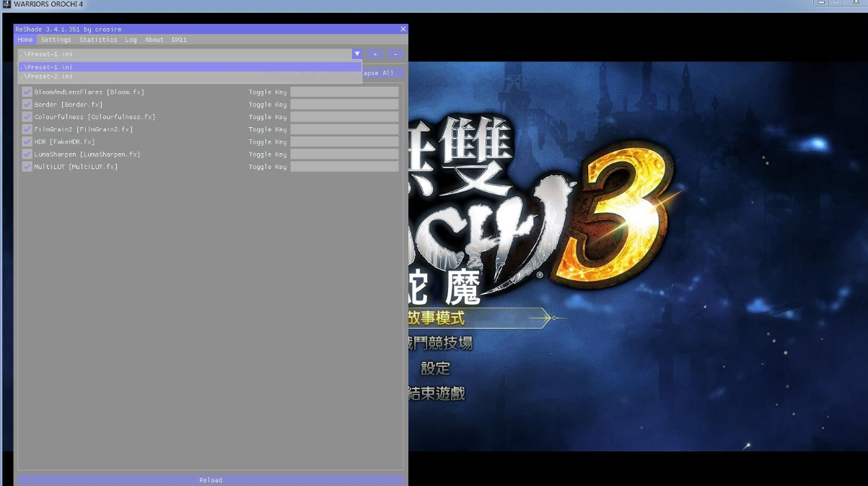Close the ReShade overlay window
The width and height of the screenshot is (868, 486).
pyautogui.click(x=403, y=29)
